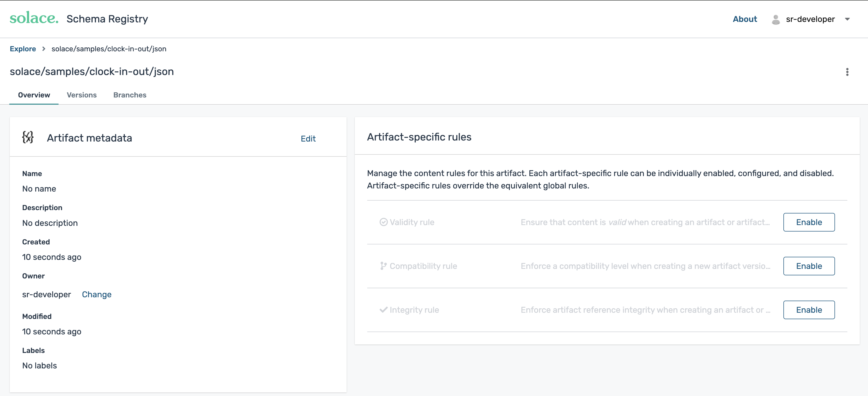The width and height of the screenshot is (868, 396).
Task: Click the Solace logo
Action: (x=34, y=18)
